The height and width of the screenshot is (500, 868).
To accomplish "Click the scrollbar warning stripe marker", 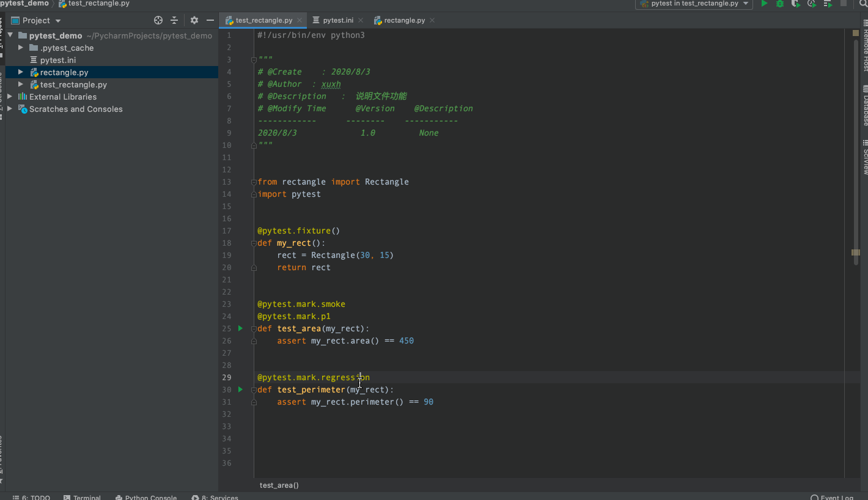I will 856,252.
